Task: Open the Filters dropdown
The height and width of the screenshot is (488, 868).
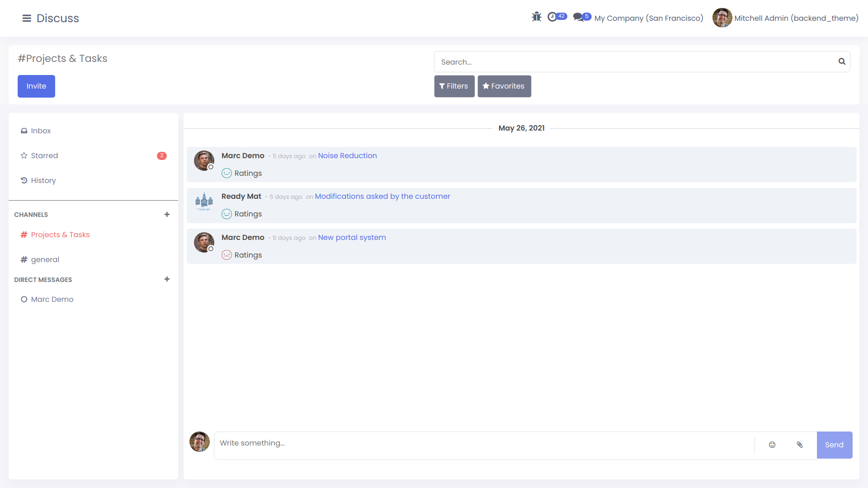Action: 454,86
